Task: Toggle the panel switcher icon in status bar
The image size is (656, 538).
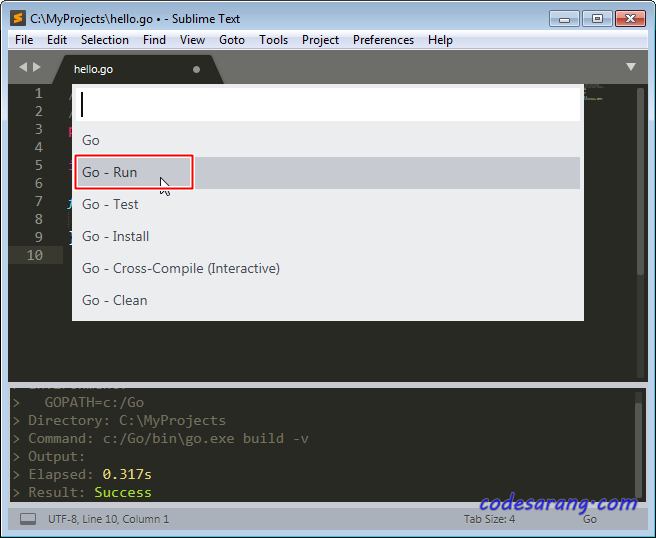Action: click(x=28, y=519)
